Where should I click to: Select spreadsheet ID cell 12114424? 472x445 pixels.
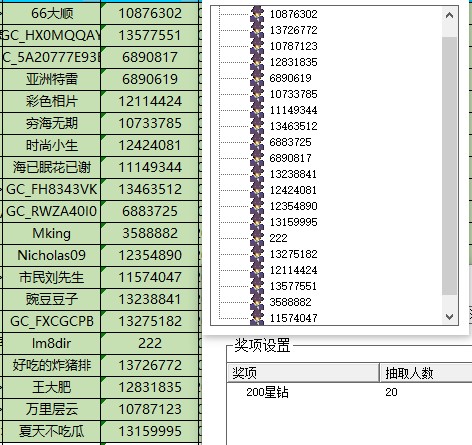click(x=150, y=101)
